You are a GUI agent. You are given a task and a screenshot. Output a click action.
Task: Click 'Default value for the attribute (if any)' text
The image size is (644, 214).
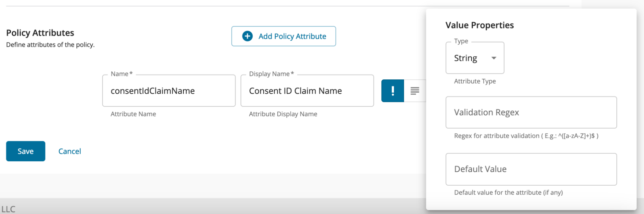coord(508,192)
